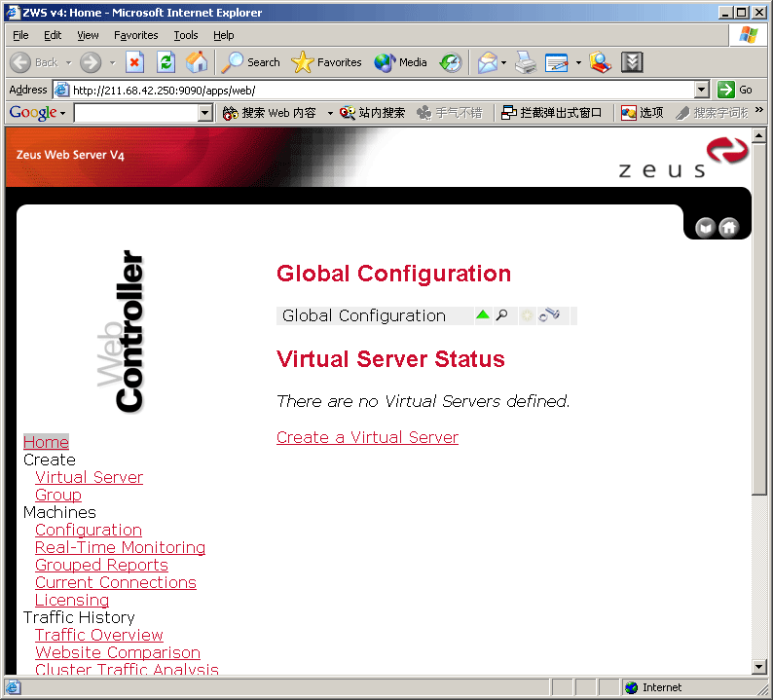Open the Edit menu

[x=53, y=35]
